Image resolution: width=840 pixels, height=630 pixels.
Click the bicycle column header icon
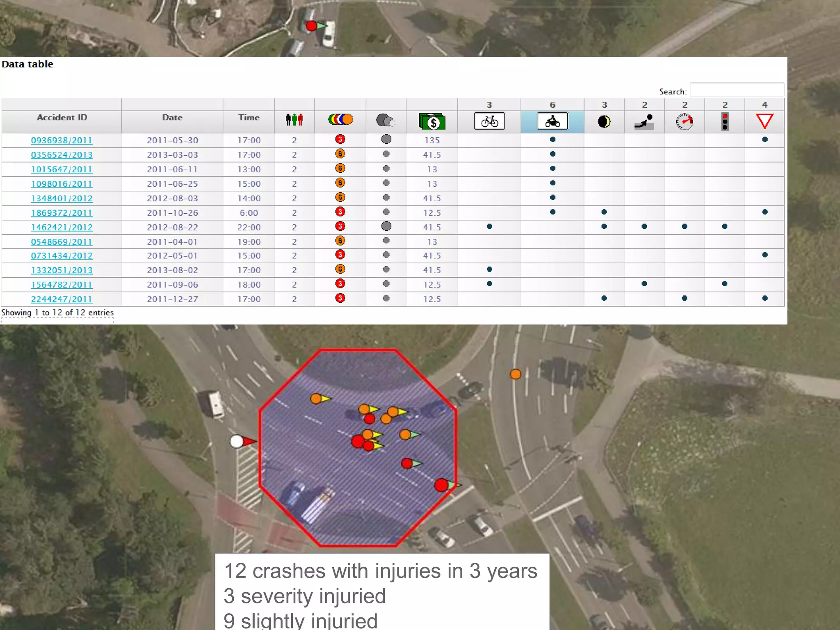(489, 121)
